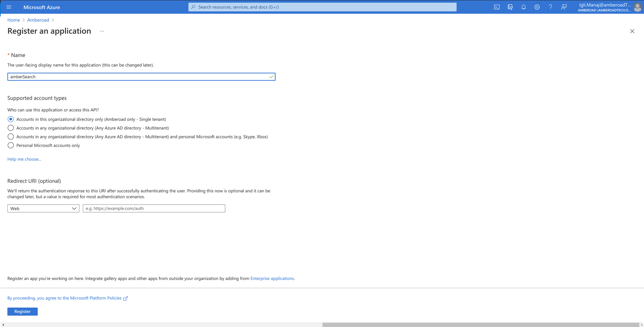644x327 pixels.
Task: Open the Feedback icon in the header
Action: 564,7
